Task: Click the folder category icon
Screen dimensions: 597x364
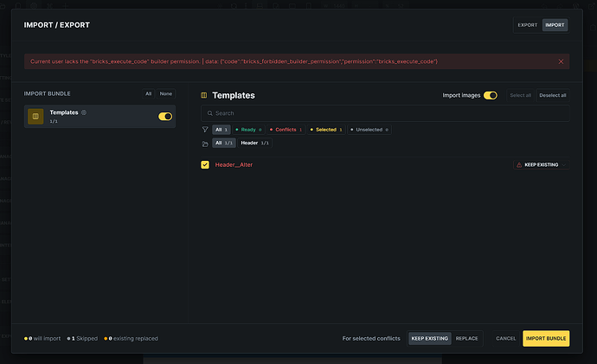Action: [x=205, y=144]
